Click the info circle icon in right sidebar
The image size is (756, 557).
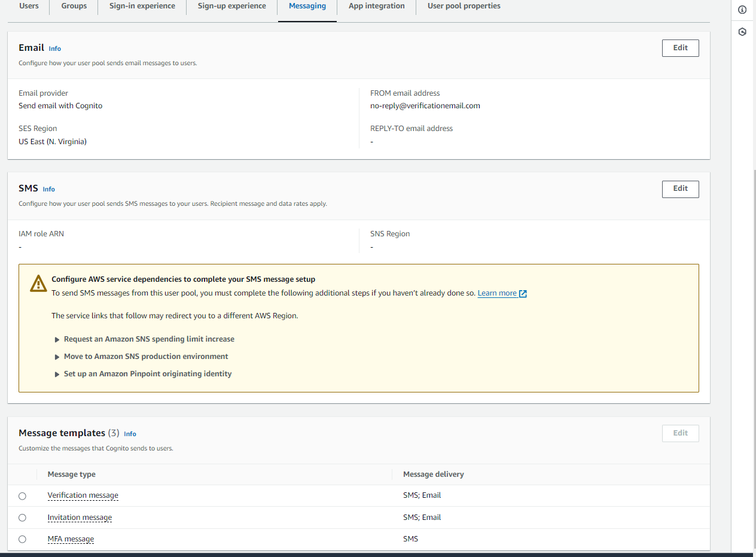click(742, 10)
